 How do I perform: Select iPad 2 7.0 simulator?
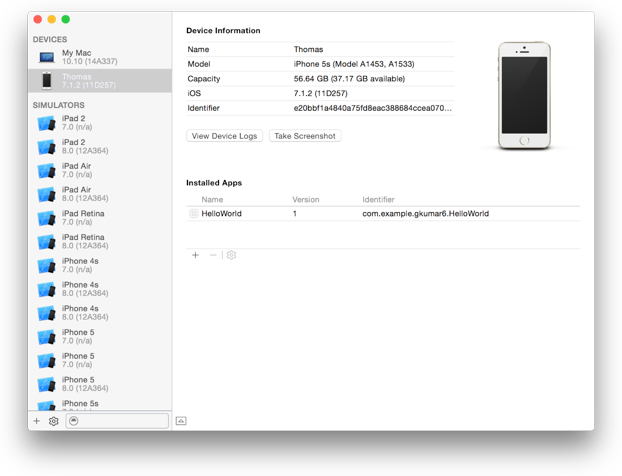(x=100, y=123)
